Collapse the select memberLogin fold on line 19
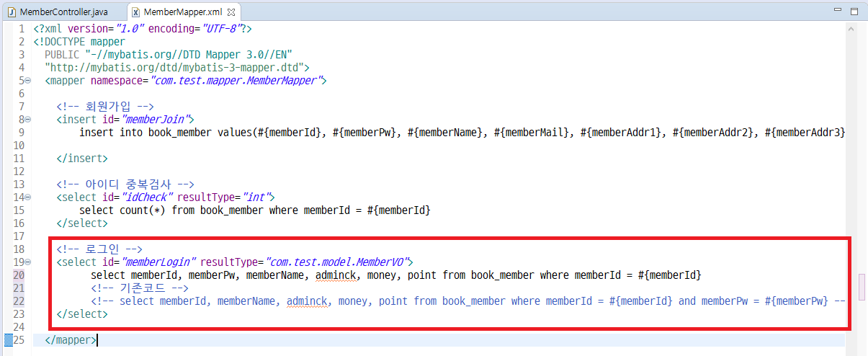Viewport: 868px width, 356px height. [28, 262]
